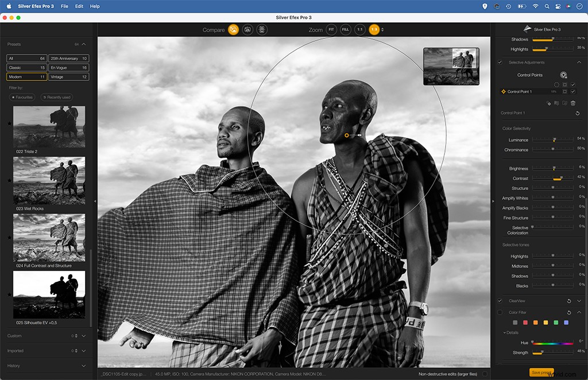Viewport: 588px width, 380px height.
Task: Click the duplicate Control Point icon
Action: tap(565, 103)
